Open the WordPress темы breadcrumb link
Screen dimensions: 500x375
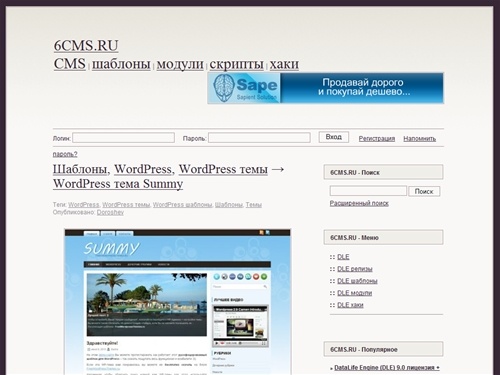(223, 169)
